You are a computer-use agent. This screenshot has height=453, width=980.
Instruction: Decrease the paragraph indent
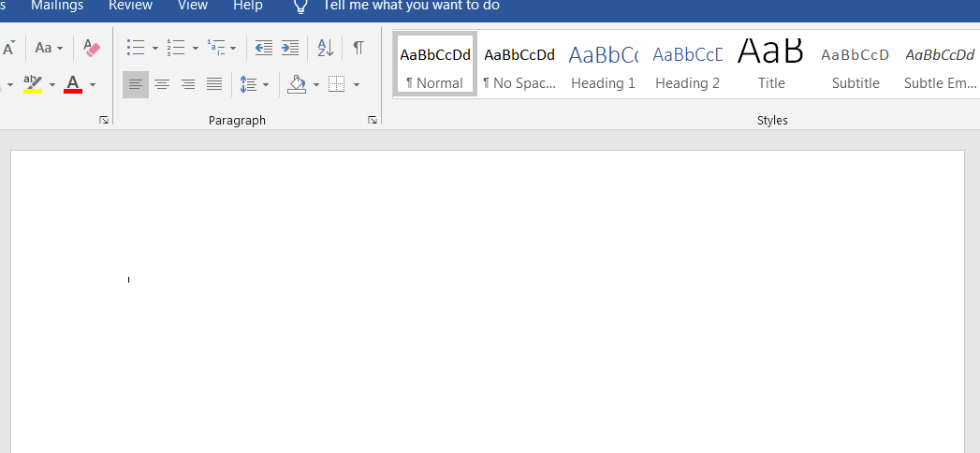click(264, 48)
